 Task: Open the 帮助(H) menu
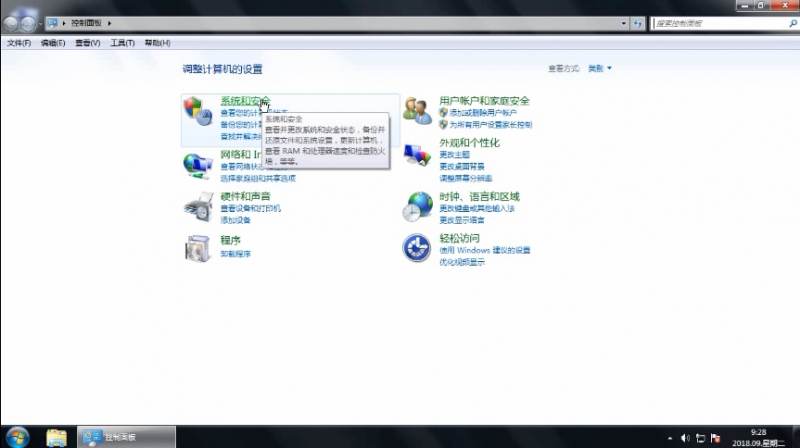pos(157,43)
